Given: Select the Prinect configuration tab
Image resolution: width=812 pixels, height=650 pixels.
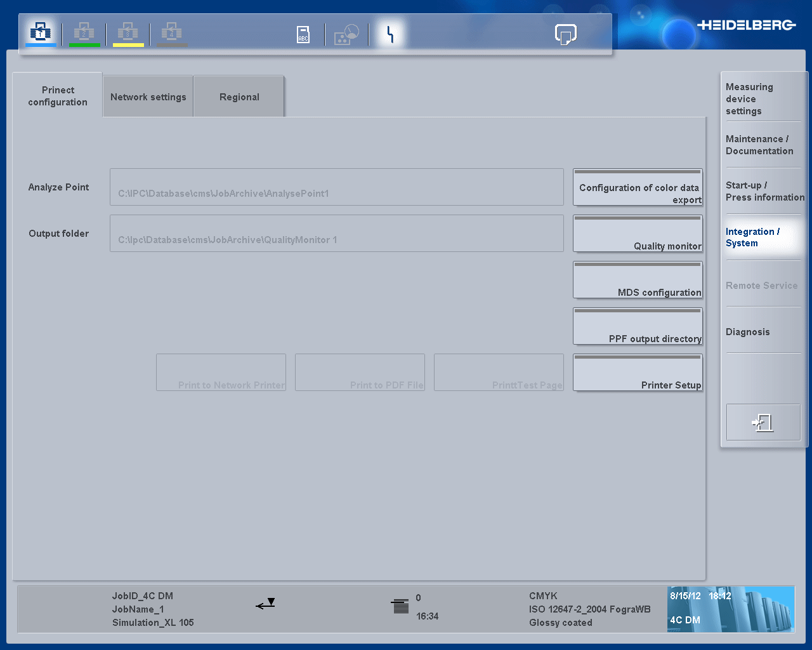Looking at the screenshot, I should pos(58,96).
